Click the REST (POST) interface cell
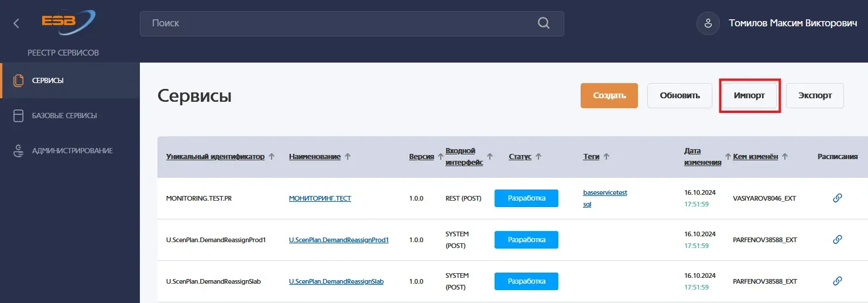 click(x=463, y=198)
